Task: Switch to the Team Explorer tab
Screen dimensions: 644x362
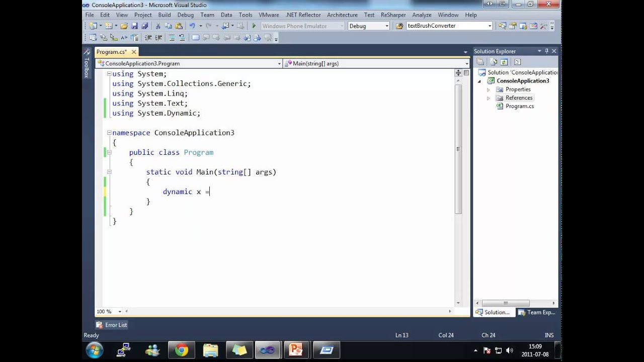Action: tap(536, 312)
